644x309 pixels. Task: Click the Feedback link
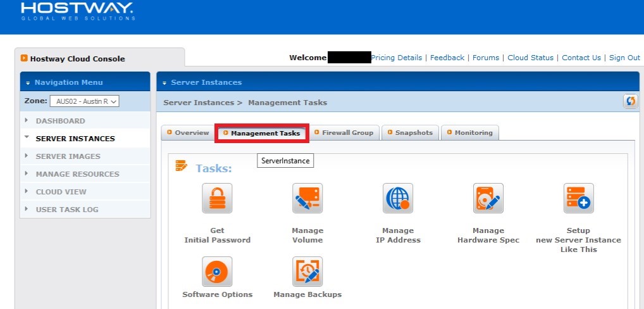click(447, 58)
